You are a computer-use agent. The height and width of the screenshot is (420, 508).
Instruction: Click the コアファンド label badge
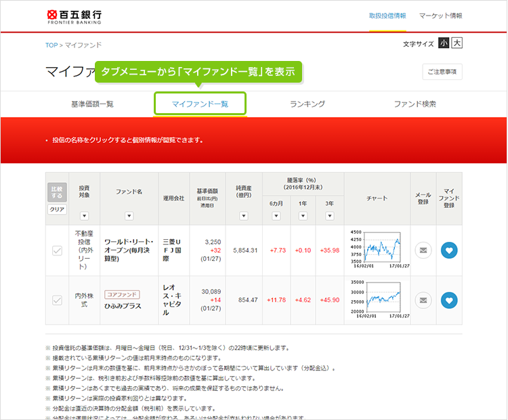[122, 295]
